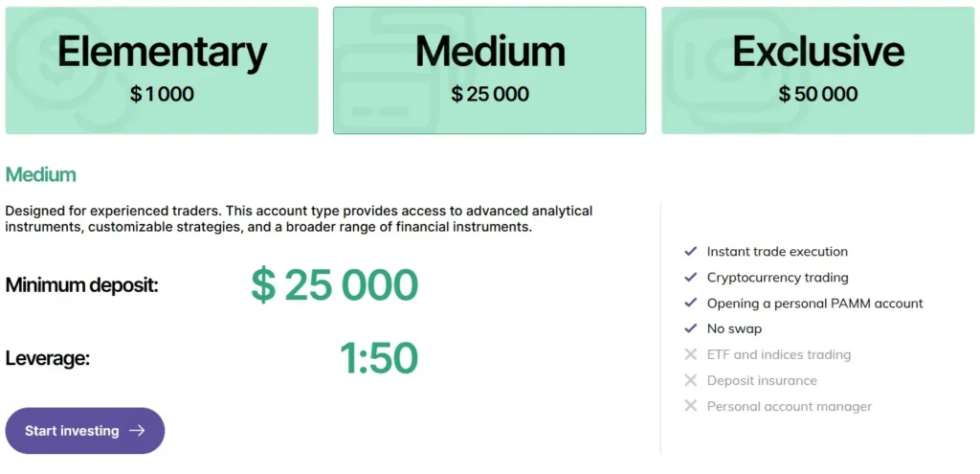Screen dimensions: 980x474
Task: Select the Elementary account tab
Action: pos(162,70)
